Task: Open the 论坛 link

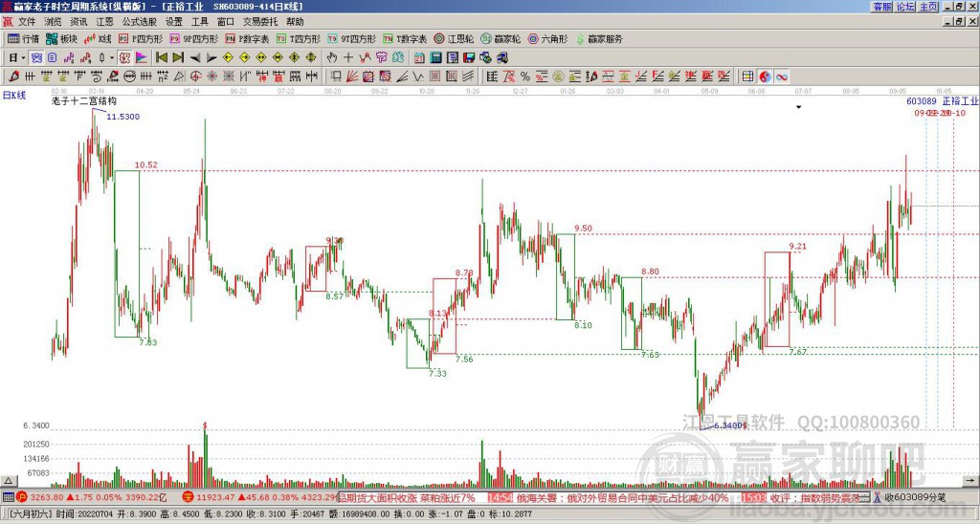Action: pos(905,7)
